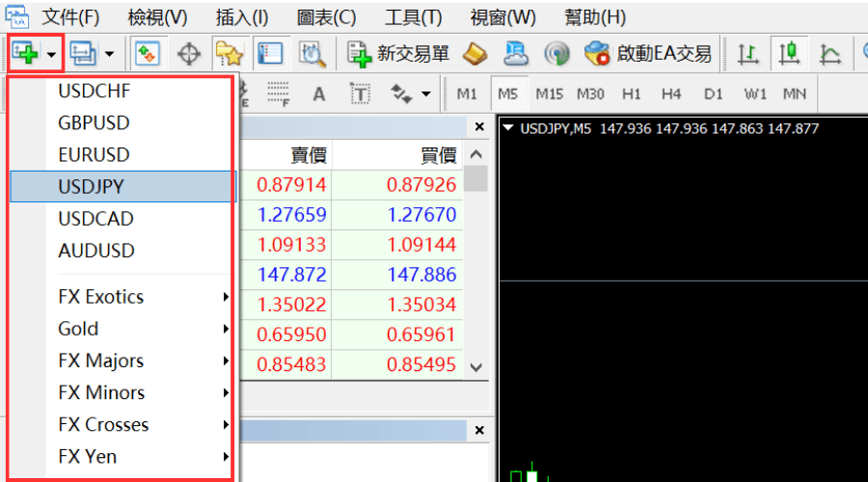Viewport: 868px width, 482px height.
Task: Select the M15 timeframe
Action: [549, 94]
